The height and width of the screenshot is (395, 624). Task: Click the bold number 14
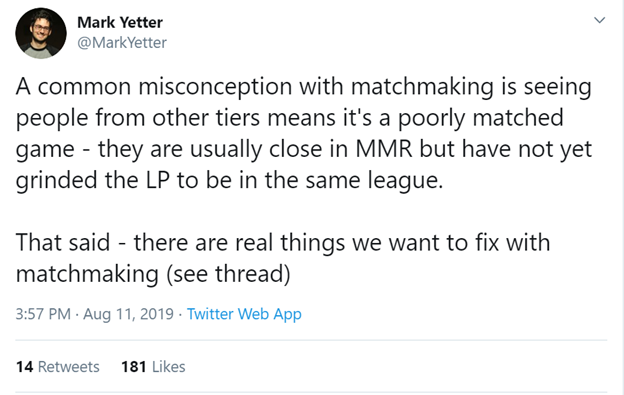24,366
